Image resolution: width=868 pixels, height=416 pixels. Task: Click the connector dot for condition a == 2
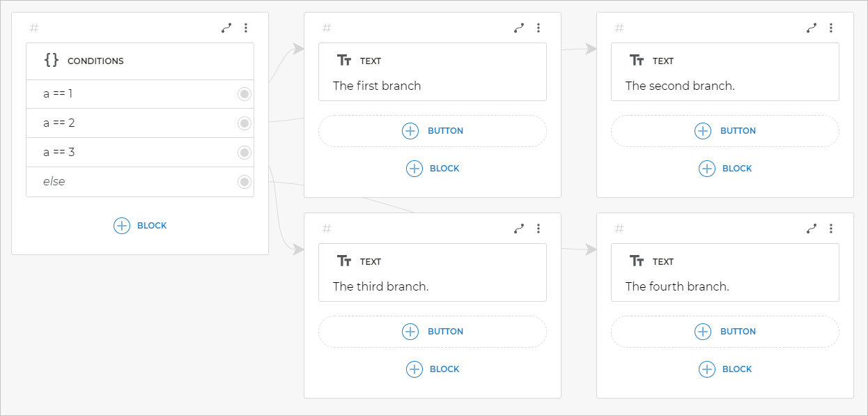coord(245,123)
